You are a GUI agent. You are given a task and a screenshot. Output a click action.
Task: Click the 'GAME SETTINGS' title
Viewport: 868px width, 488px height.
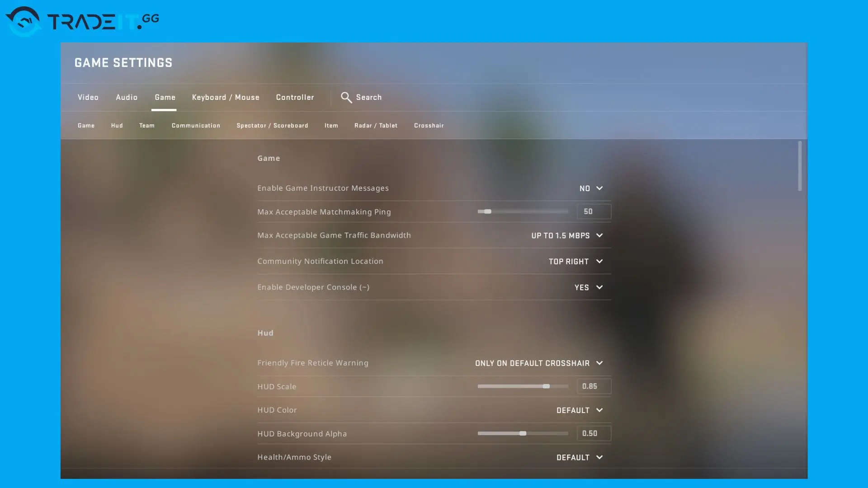[x=123, y=63]
